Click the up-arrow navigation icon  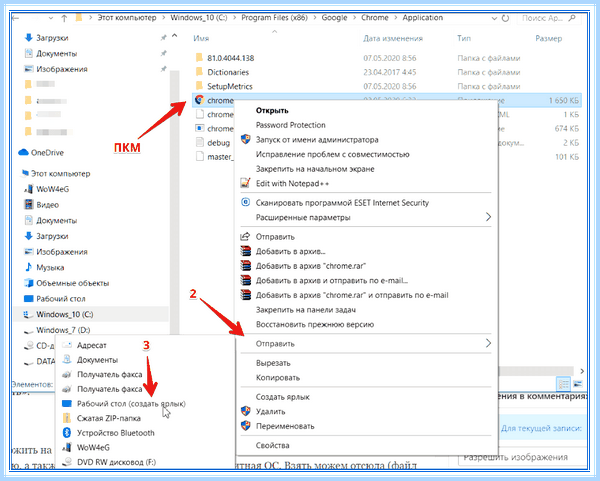(x=64, y=18)
